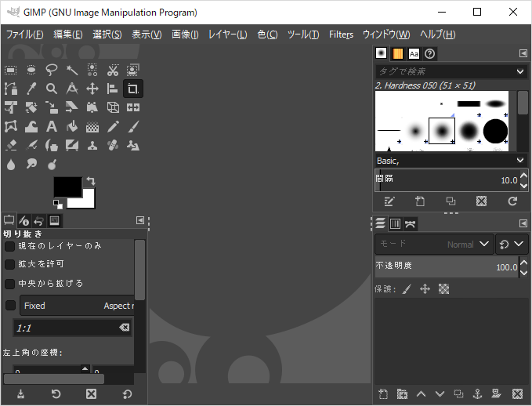Select the Flip tool

[x=133, y=107]
